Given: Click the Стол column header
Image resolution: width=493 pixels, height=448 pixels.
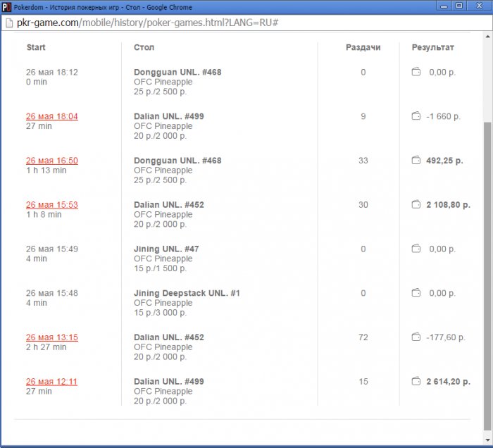Looking at the screenshot, I should pos(144,47).
